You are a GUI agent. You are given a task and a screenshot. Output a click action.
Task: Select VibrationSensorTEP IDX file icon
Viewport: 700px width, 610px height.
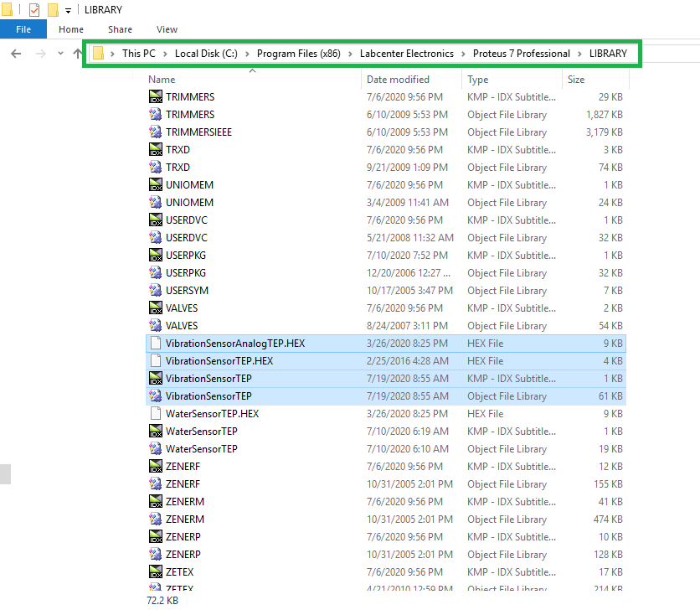(156, 379)
